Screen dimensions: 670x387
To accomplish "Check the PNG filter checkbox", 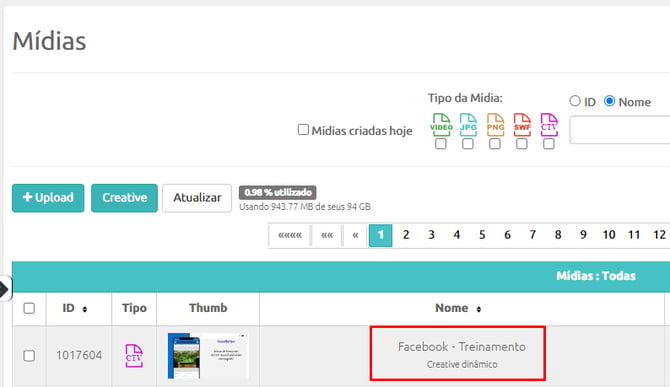I will [495, 144].
